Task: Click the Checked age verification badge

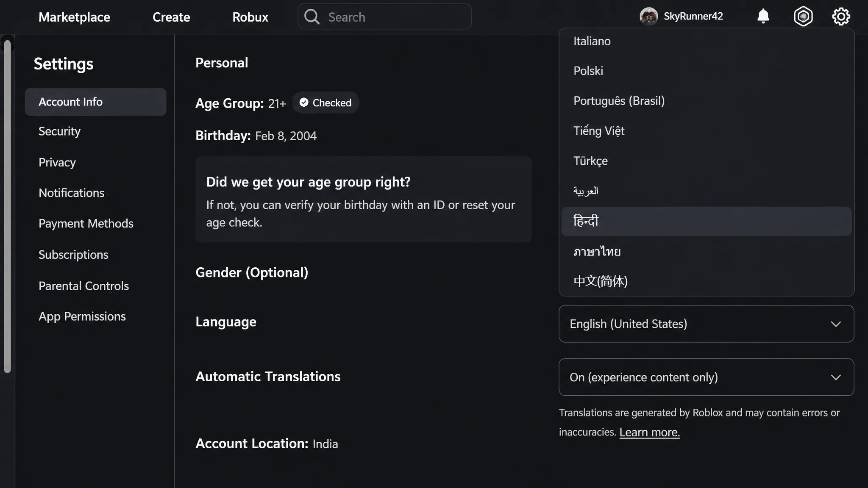Action: (325, 103)
